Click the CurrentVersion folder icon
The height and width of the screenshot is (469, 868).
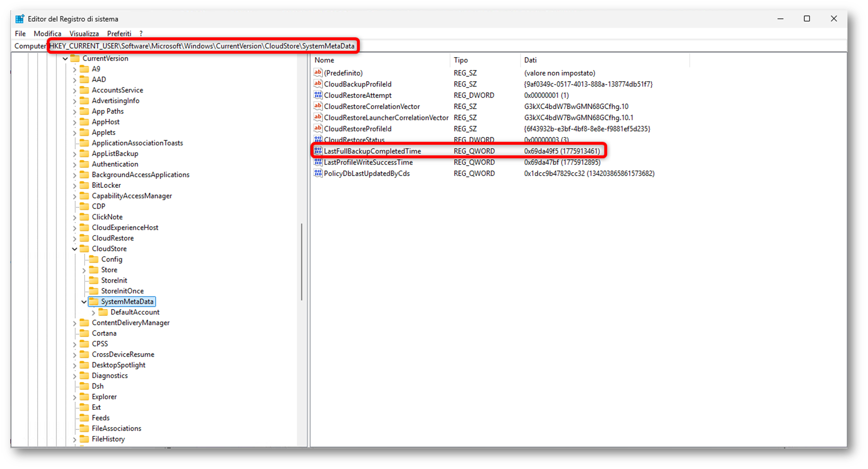click(75, 58)
